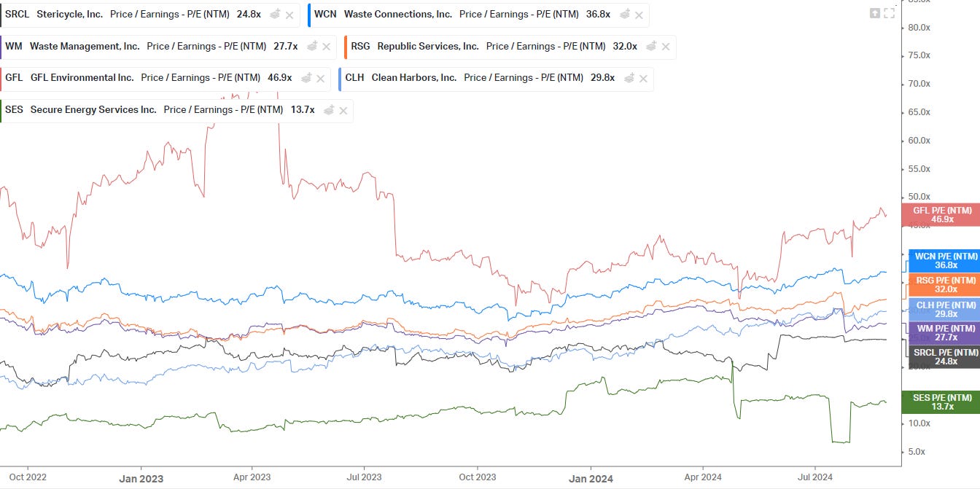Click the 60.0x tick on price axis
The height and width of the screenshot is (489, 980).
(x=919, y=141)
